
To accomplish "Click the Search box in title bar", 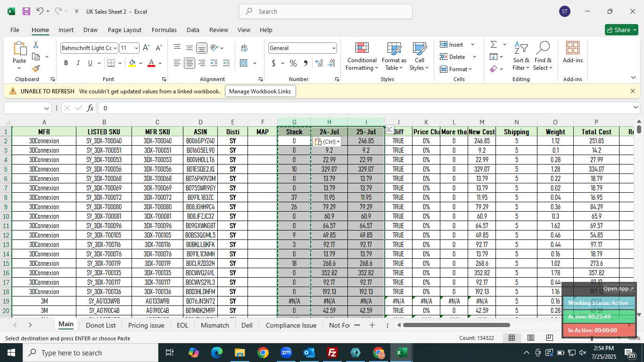I will pyautogui.click(x=326, y=11).
